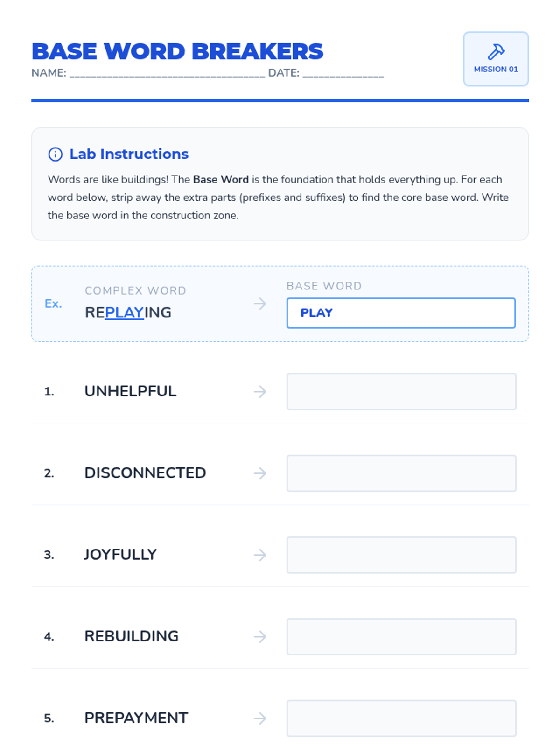This screenshot has width=560, height=747.
Task: Click the arrow icon beside DISCONNECTED
Action: [x=260, y=473]
